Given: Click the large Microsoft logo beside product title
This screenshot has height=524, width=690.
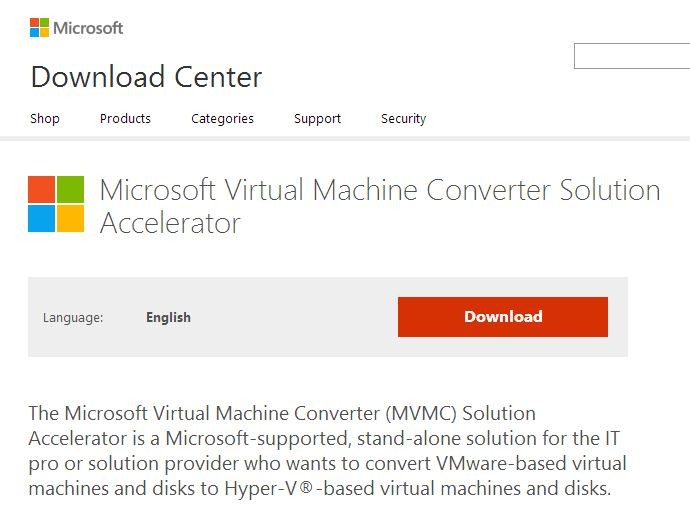Looking at the screenshot, I should click(x=56, y=204).
